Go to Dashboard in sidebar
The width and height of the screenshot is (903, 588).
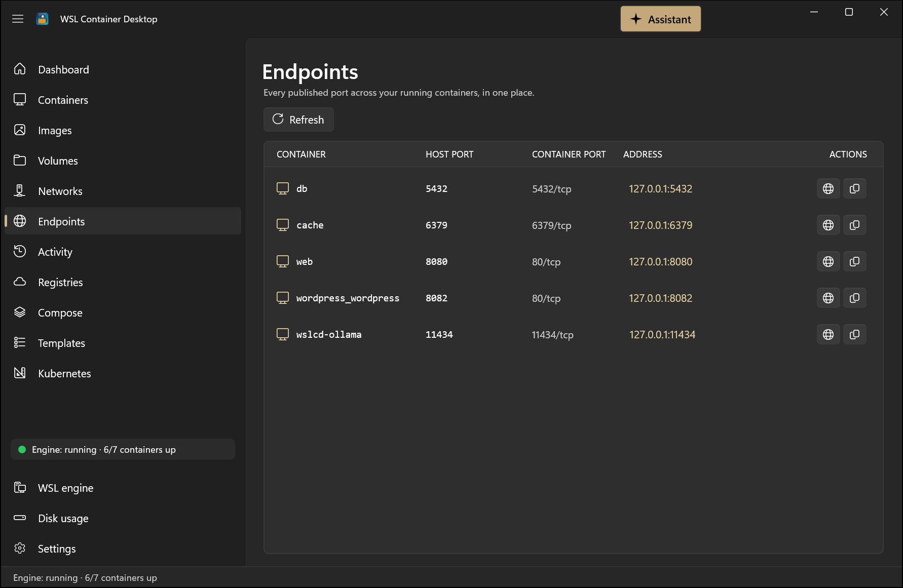123,69
